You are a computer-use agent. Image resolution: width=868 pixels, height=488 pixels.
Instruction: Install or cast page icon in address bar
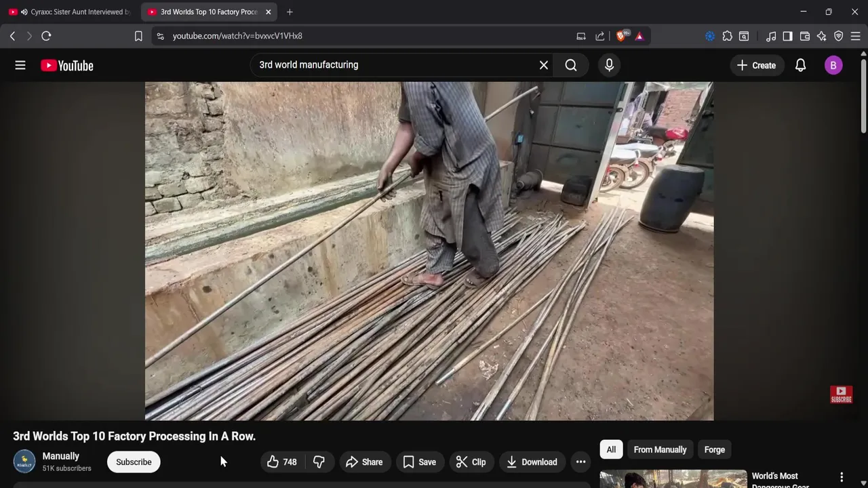581,36
